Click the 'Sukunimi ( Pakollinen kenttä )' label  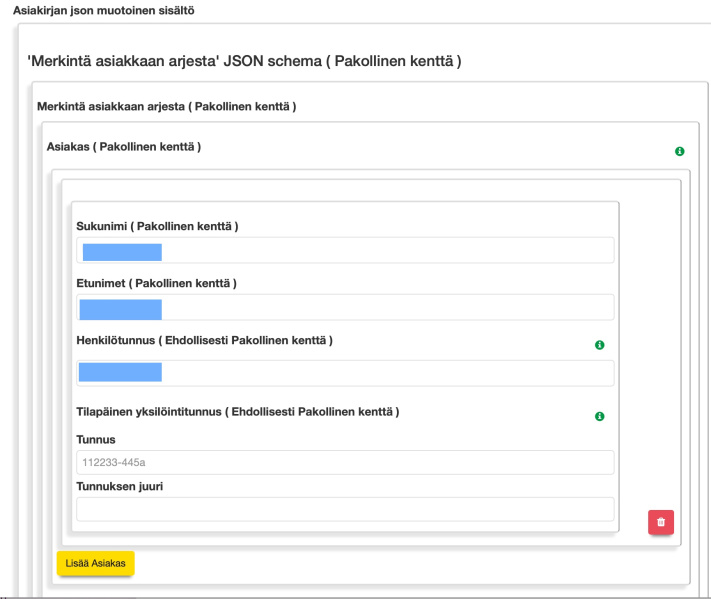point(157,226)
